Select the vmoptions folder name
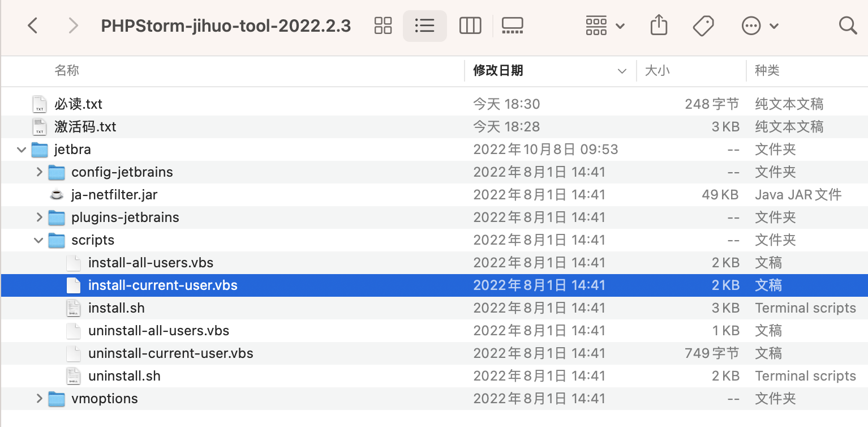 point(105,399)
